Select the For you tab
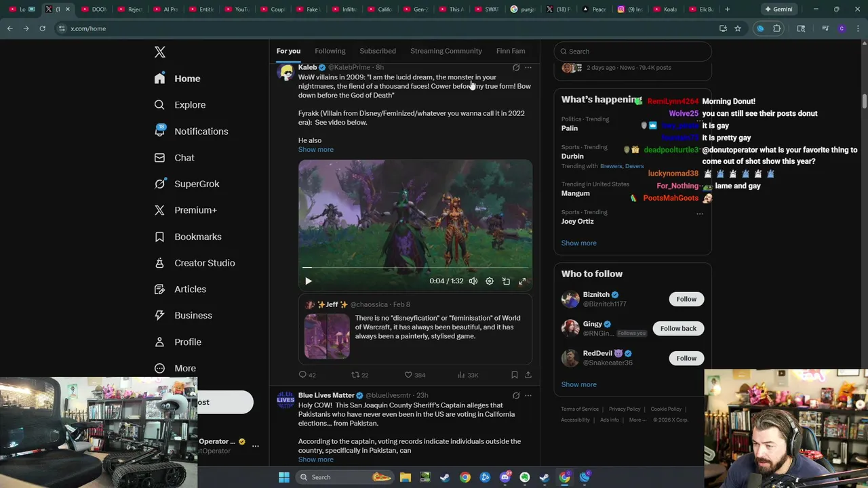 (x=288, y=51)
